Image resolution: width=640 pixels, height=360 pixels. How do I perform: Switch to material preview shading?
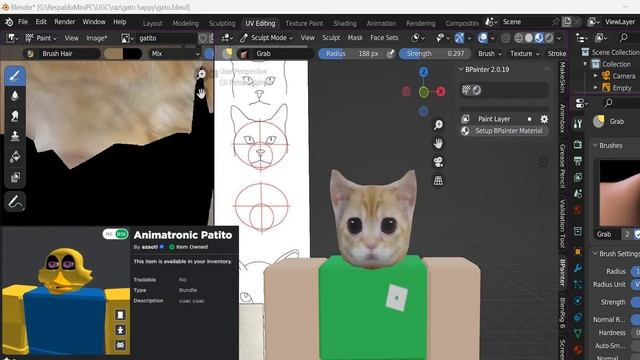coord(539,38)
